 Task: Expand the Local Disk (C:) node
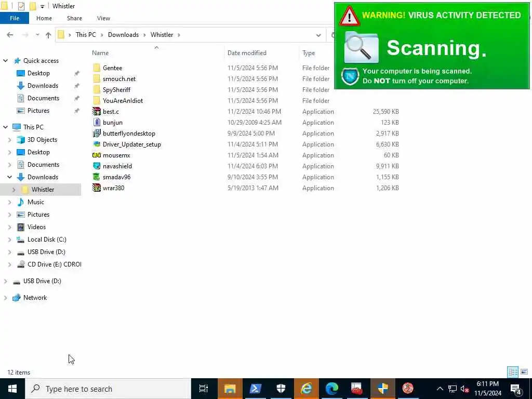[9, 240]
